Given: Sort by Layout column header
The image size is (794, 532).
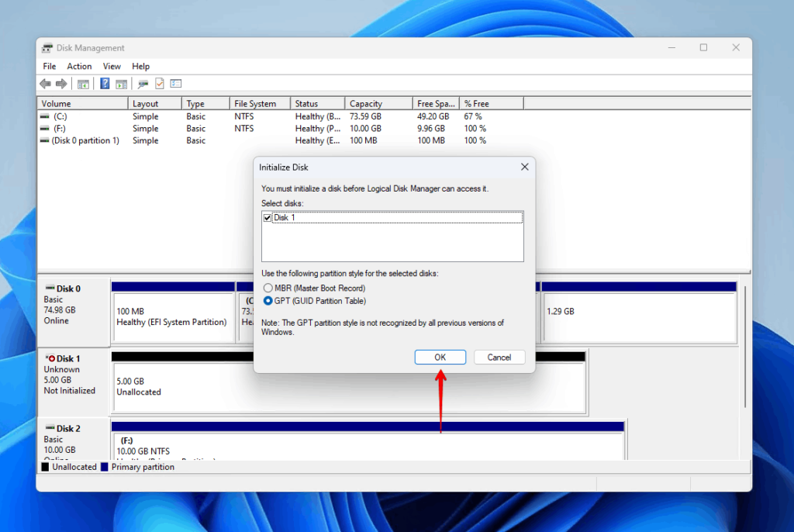Looking at the screenshot, I should [x=155, y=103].
